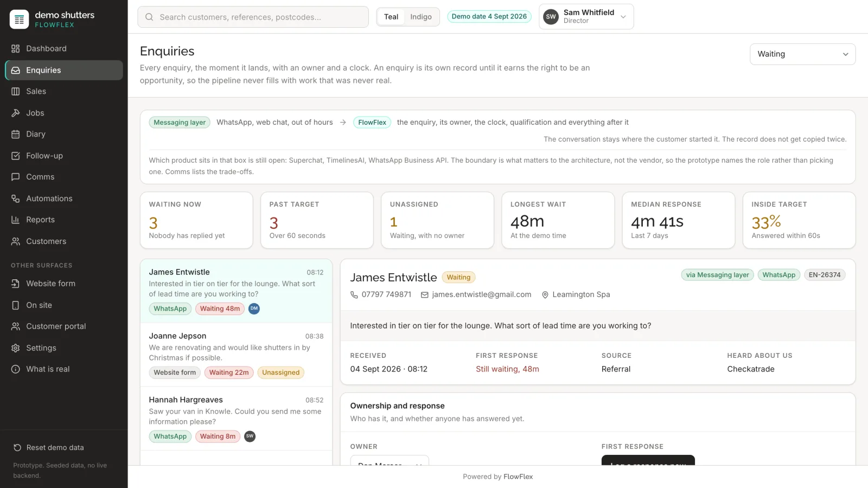Image resolution: width=868 pixels, height=488 pixels.
Task: Open Dashboard from the sidebar icon
Action: tap(16, 49)
